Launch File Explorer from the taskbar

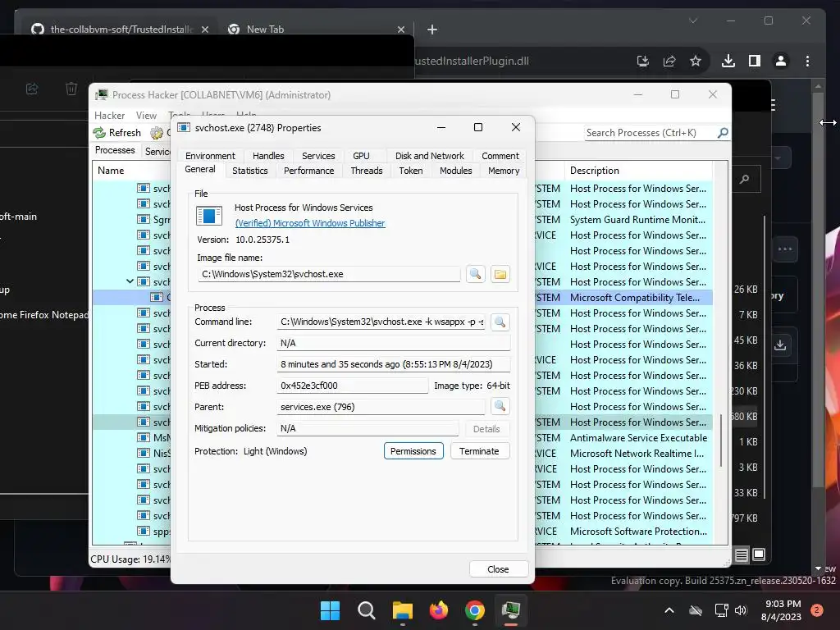click(x=402, y=610)
